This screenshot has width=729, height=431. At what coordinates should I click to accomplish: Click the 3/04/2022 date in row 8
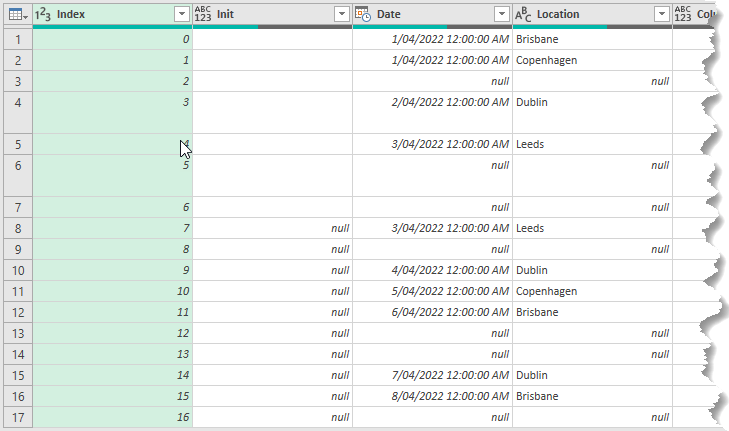click(432, 228)
